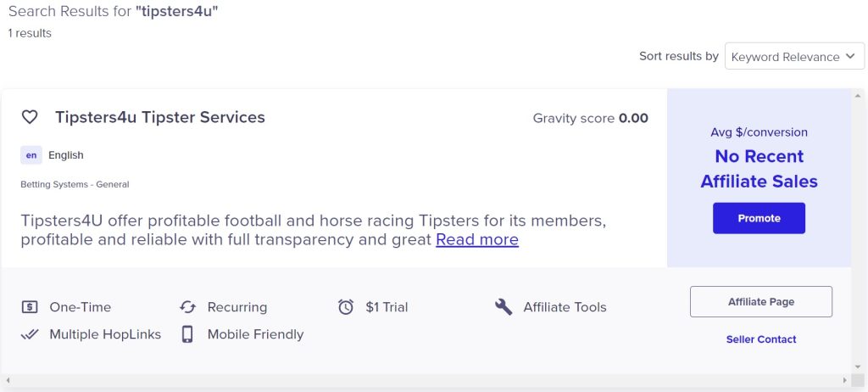Open the Keyword Relevance sort dropdown

(794, 57)
